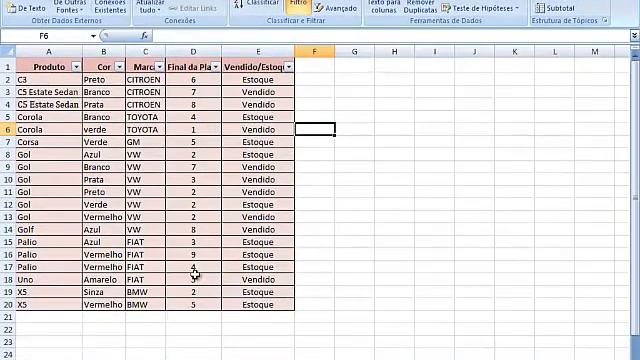Select column A header
Image resolution: width=640 pixels, height=360 pixels.
[x=49, y=52]
